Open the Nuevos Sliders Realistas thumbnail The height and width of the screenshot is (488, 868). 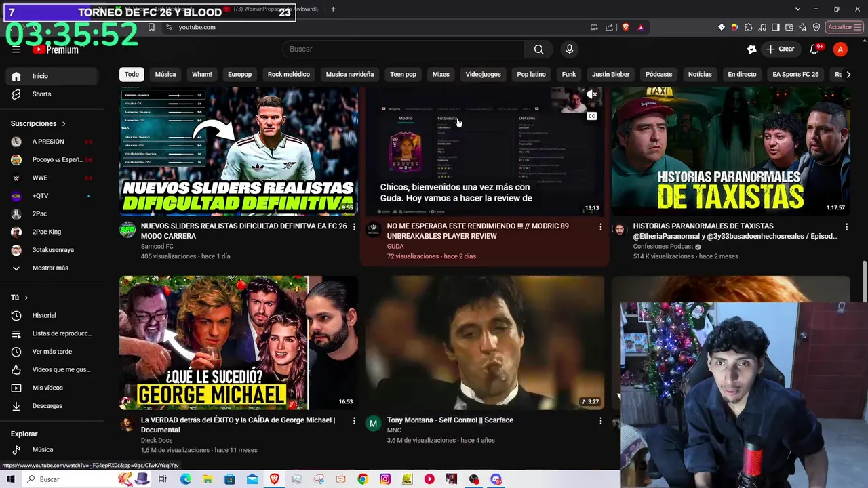[239, 151]
